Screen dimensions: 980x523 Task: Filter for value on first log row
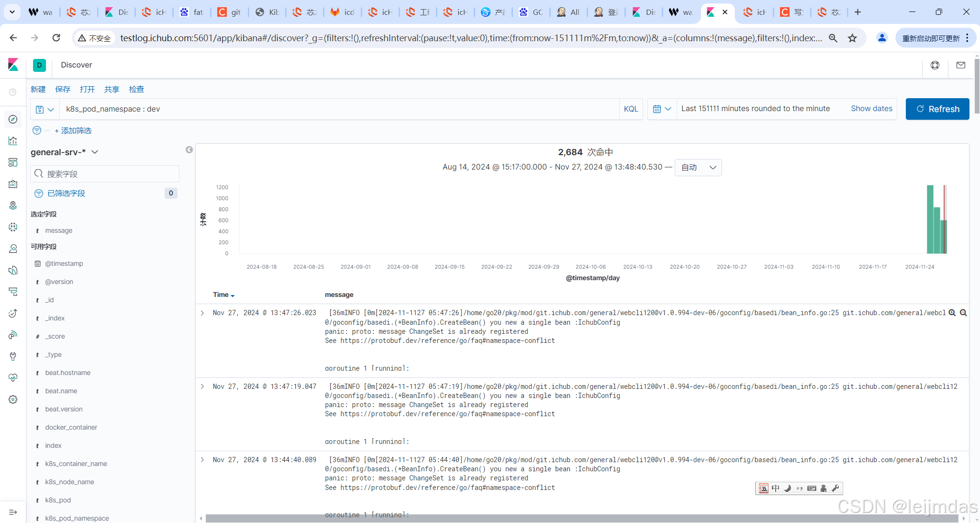point(952,313)
